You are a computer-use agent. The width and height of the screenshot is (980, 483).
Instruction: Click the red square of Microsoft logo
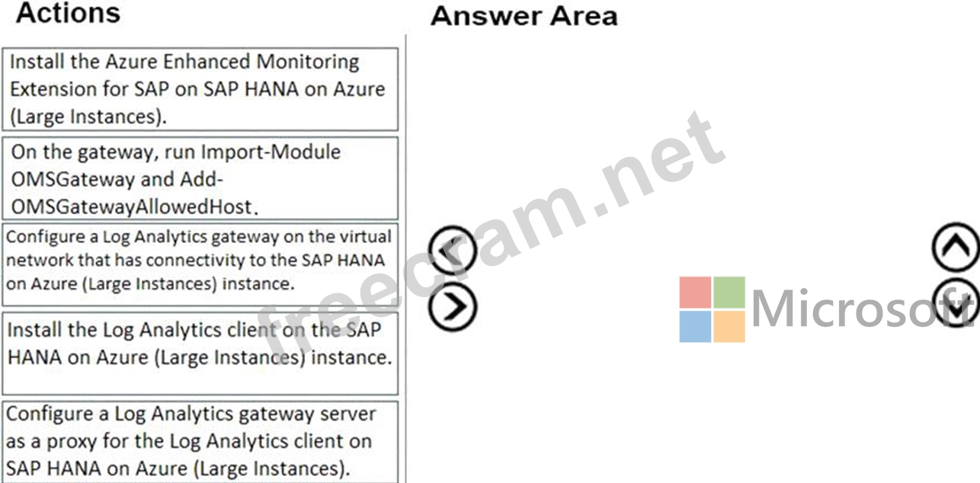point(695,293)
